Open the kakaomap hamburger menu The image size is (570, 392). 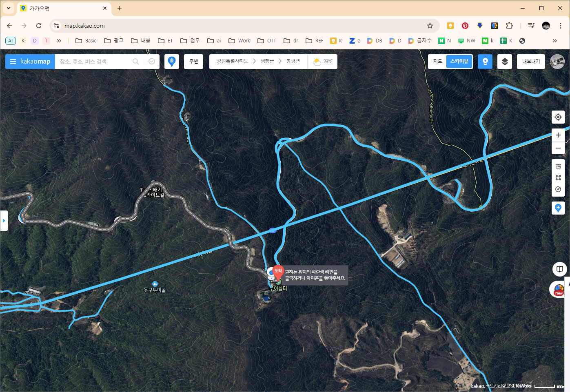click(13, 62)
